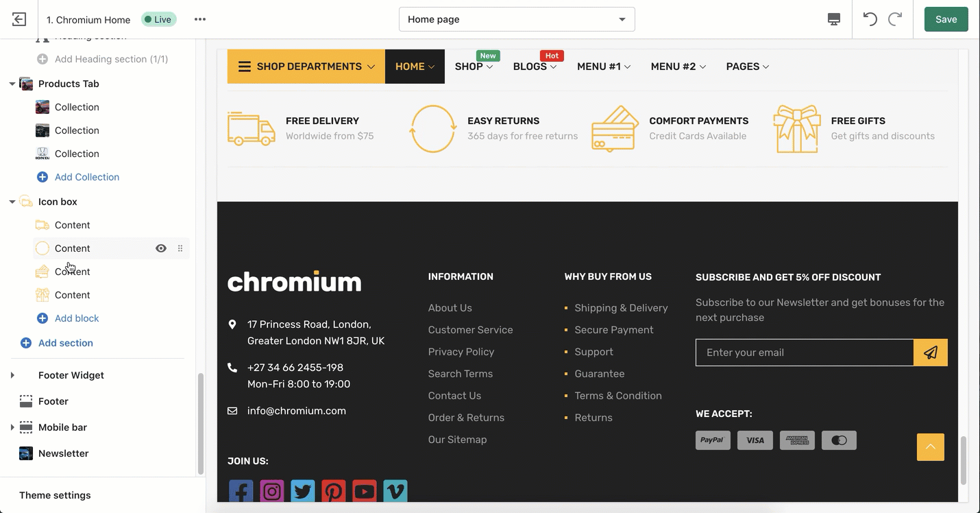Click the plus icon beside Add section
Viewport: 980px width, 513px height.
click(x=26, y=343)
